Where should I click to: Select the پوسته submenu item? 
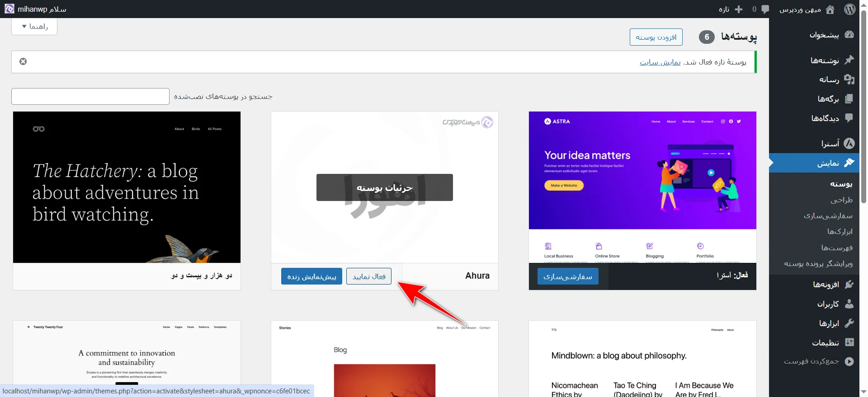pyautogui.click(x=841, y=184)
